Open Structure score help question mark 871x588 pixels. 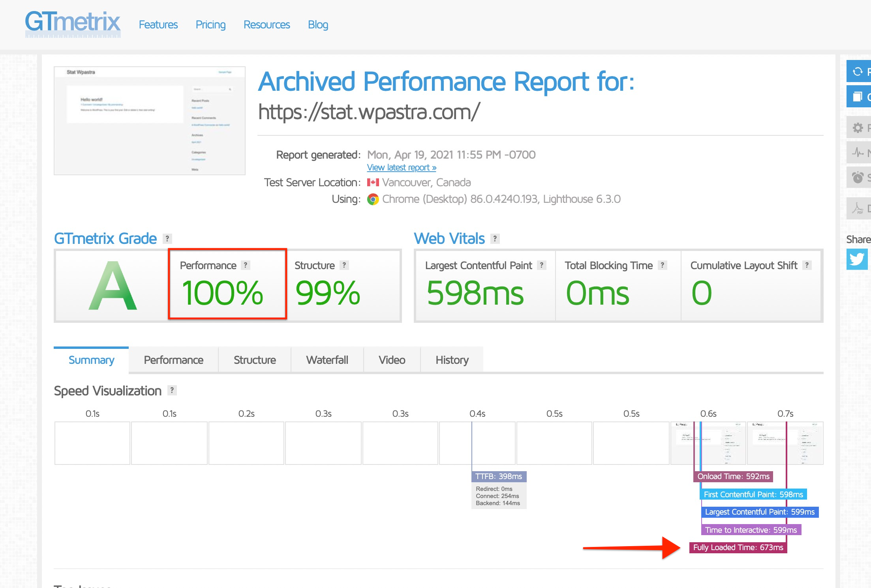point(344,265)
